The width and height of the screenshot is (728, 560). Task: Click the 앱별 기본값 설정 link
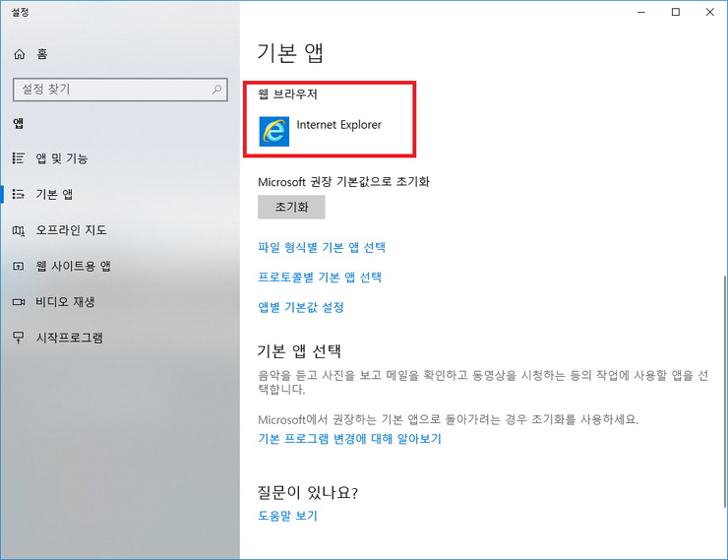click(x=300, y=307)
